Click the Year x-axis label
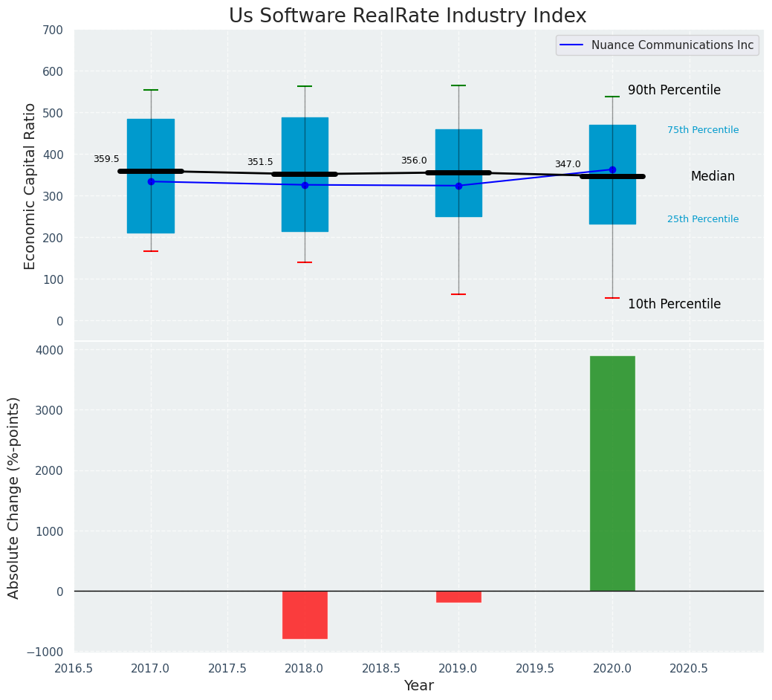 [x=418, y=686]
